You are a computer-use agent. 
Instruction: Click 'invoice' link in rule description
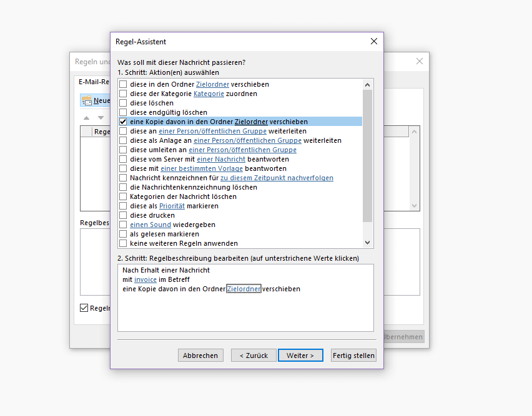pos(145,279)
